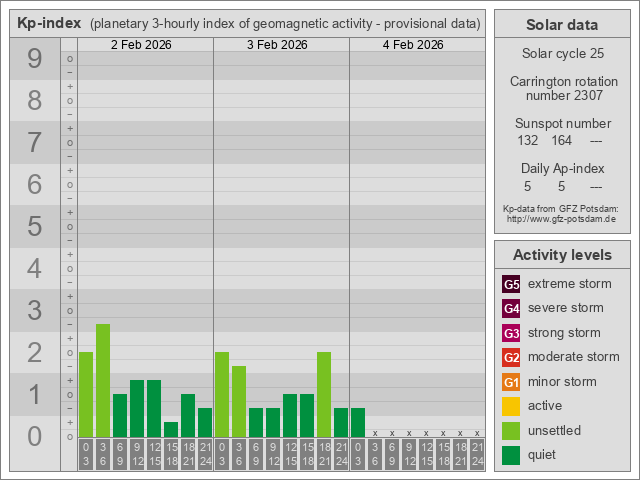Image resolution: width=640 pixels, height=480 pixels.
Task: Click the Kp-index chart title
Action: [49, 23]
